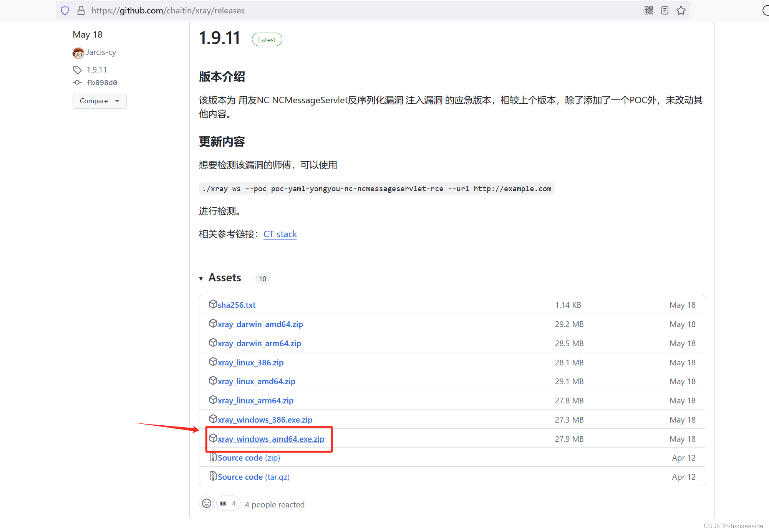Screen dimensions: 769x532
Task: Open commit fb898d0
Action: click(102, 83)
